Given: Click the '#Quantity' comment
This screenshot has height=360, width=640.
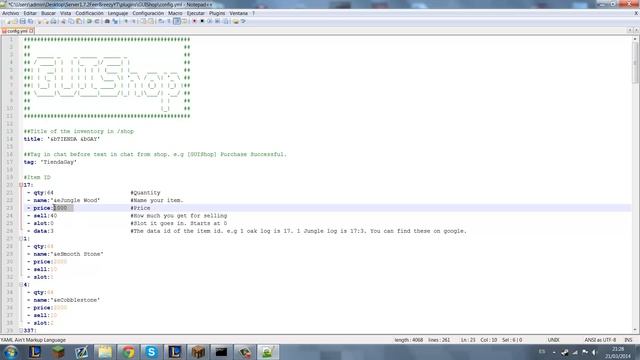Looking at the screenshot, I should (x=145, y=193).
